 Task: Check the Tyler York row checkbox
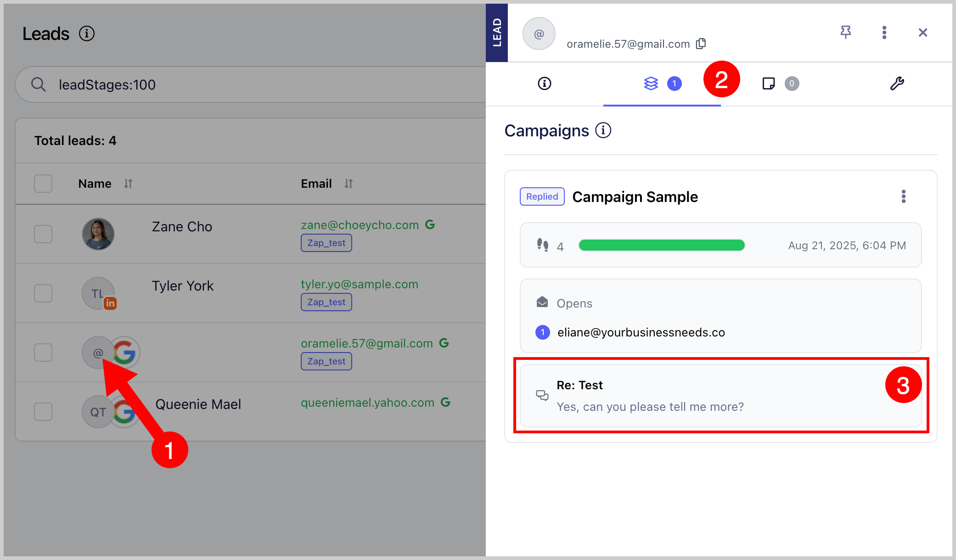click(43, 293)
